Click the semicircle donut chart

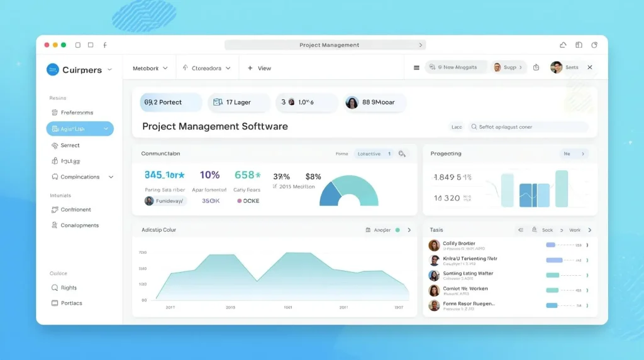[x=348, y=190]
